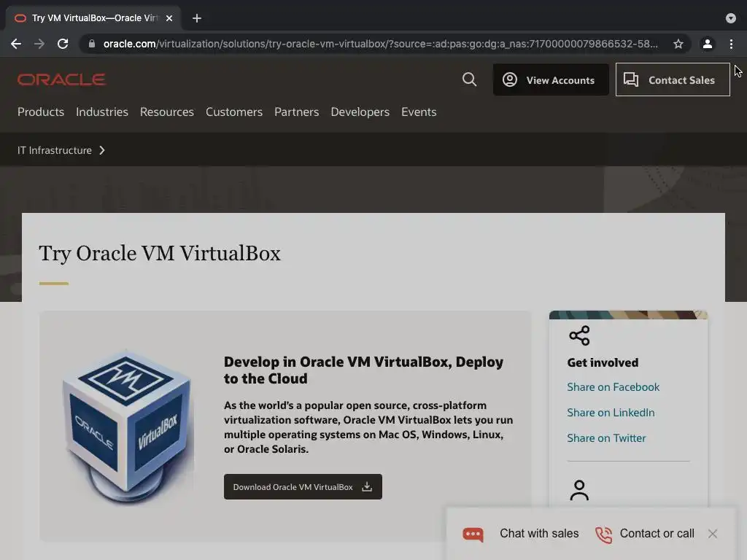The width and height of the screenshot is (747, 560).
Task: Reload the page with the refresh icon
Action: pyautogui.click(x=63, y=44)
